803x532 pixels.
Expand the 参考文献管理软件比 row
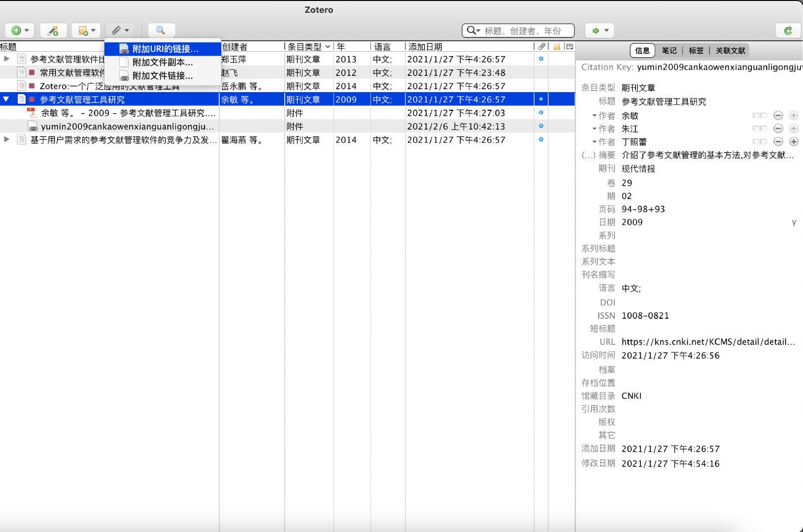pos(7,59)
